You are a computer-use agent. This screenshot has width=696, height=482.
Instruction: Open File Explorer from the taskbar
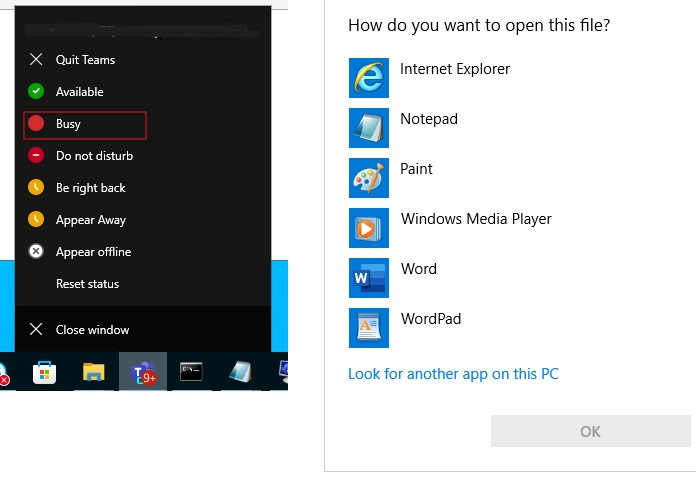(94, 372)
